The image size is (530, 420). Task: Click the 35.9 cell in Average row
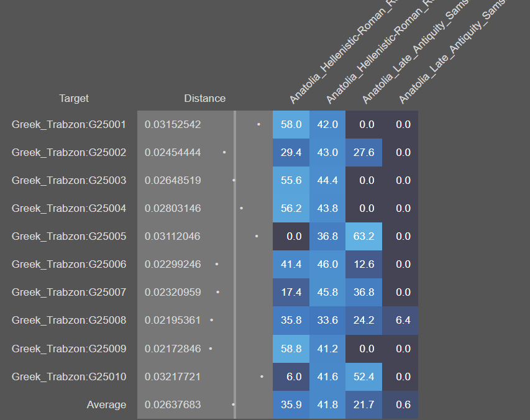tap(291, 405)
